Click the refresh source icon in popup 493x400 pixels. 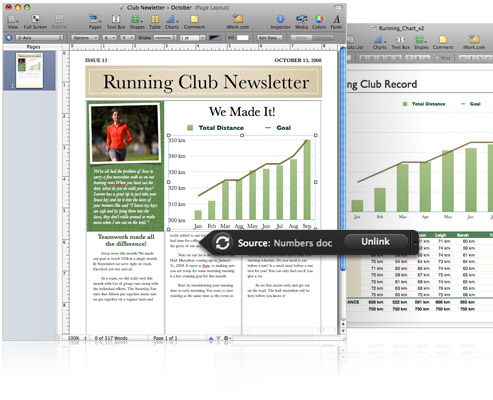point(222,243)
